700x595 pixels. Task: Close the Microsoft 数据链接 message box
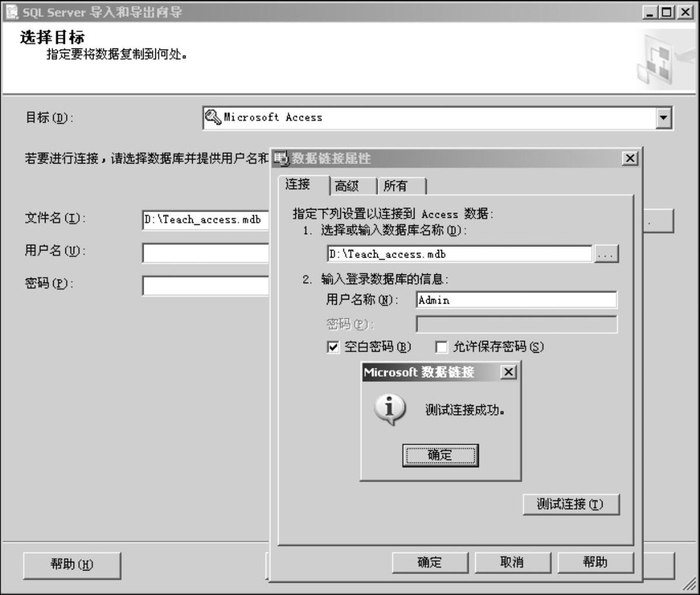509,373
